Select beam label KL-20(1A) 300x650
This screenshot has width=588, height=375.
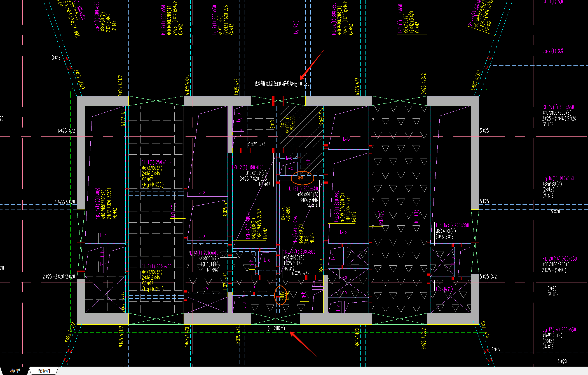pos(559,259)
